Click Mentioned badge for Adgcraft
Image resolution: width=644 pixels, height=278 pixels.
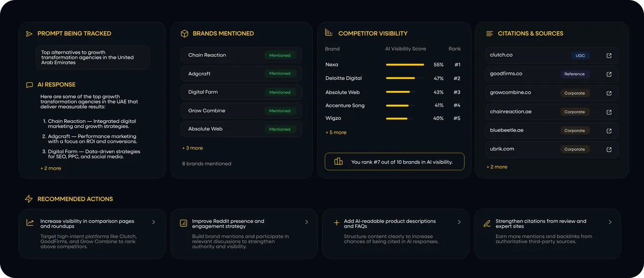(280, 74)
